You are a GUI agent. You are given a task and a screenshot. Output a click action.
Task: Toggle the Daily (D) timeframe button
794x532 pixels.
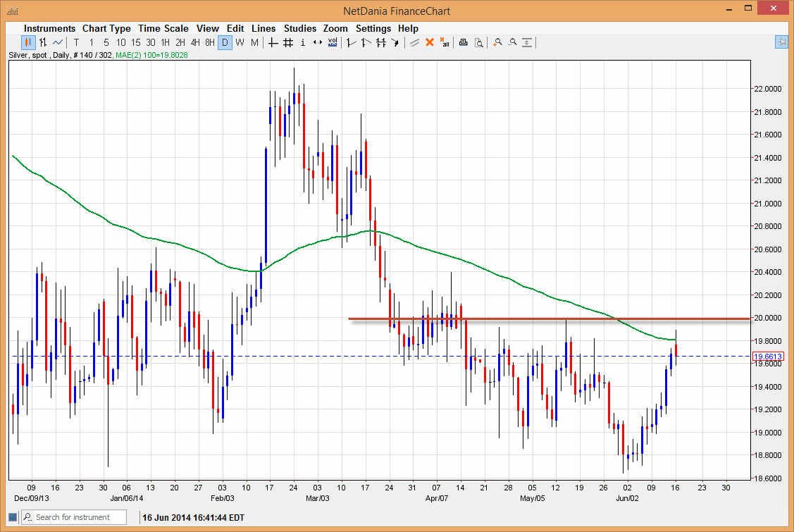click(225, 42)
